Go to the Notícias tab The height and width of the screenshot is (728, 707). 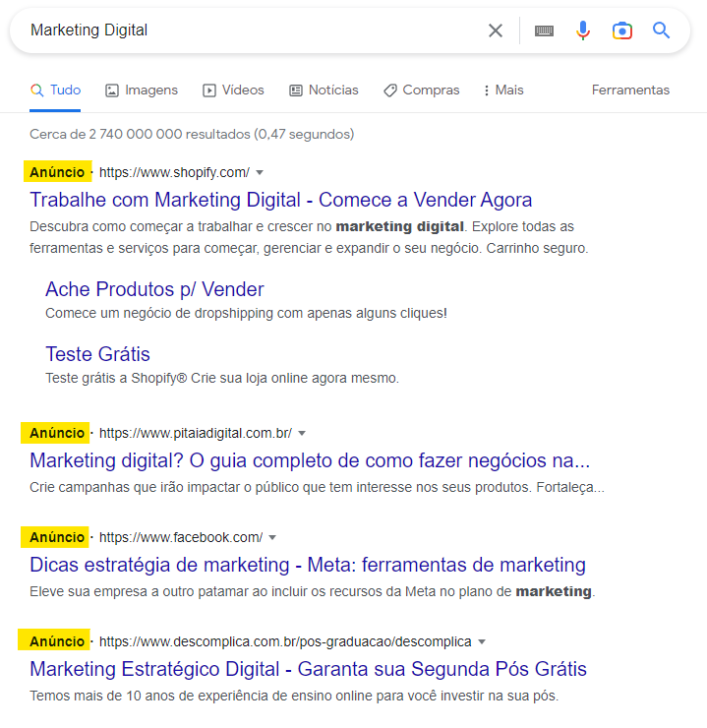[x=324, y=91]
